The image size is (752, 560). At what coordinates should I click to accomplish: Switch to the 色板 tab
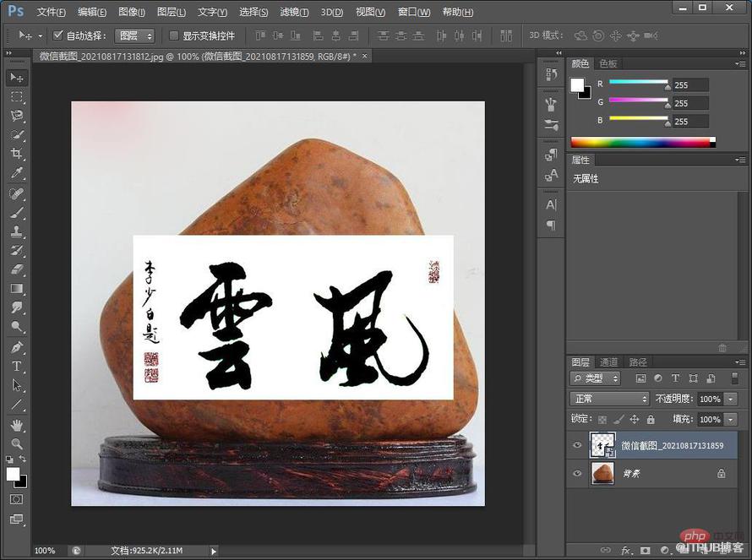pyautogui.click(x=608, y=63)
